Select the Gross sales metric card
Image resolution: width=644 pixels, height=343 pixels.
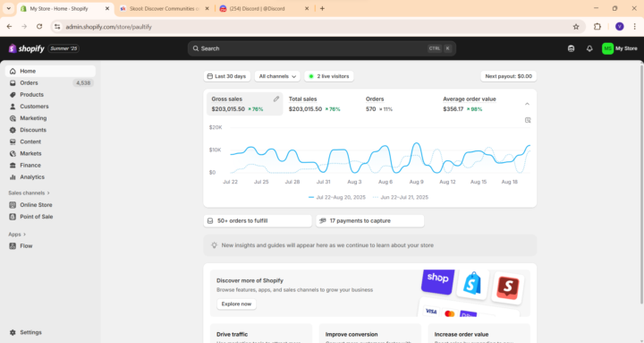245,104
